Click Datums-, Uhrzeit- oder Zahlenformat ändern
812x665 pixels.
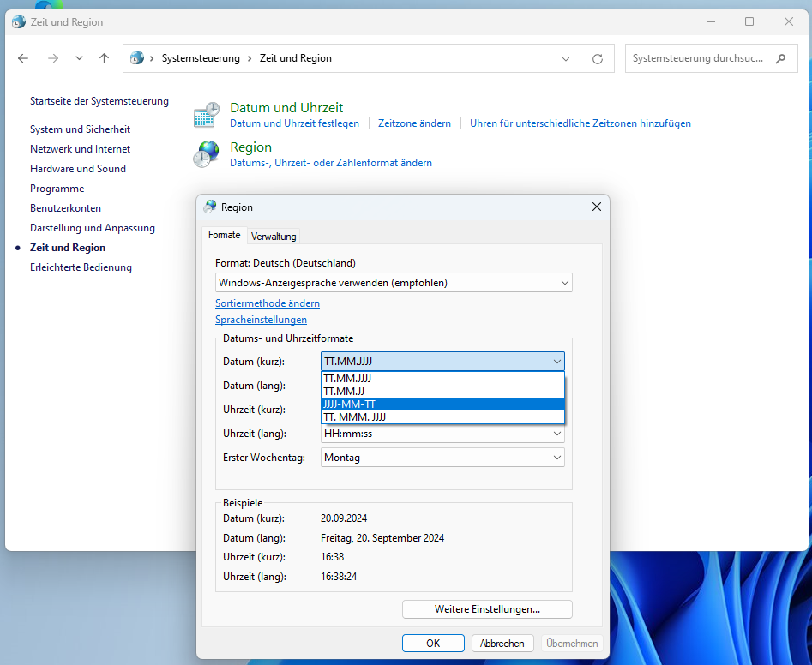pos(331,163)
